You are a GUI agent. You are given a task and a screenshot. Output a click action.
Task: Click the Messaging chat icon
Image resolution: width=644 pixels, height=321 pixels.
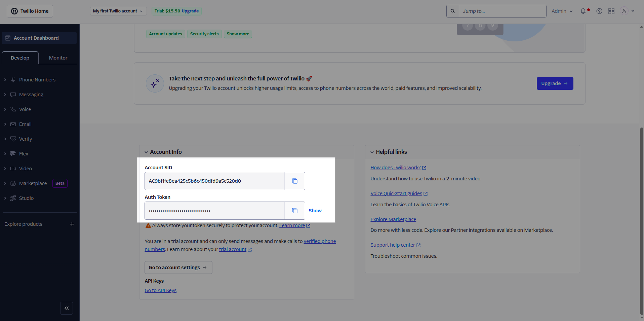pyautogui.click(x=13, y=95)
